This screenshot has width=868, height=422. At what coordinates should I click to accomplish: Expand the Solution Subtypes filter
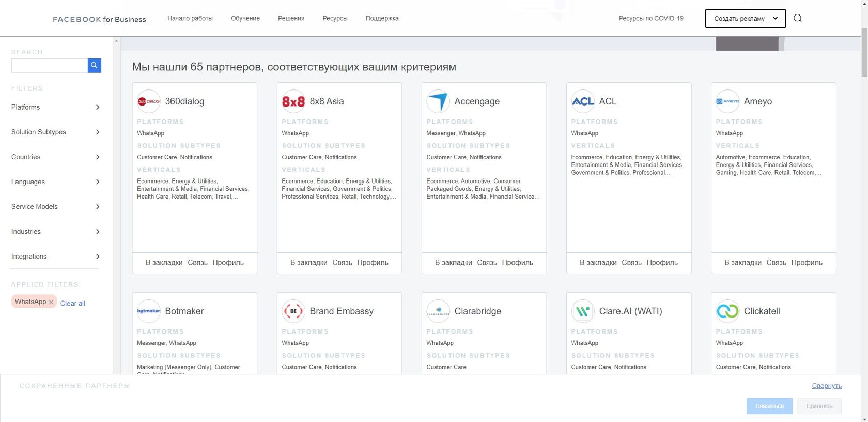point(55,132)
